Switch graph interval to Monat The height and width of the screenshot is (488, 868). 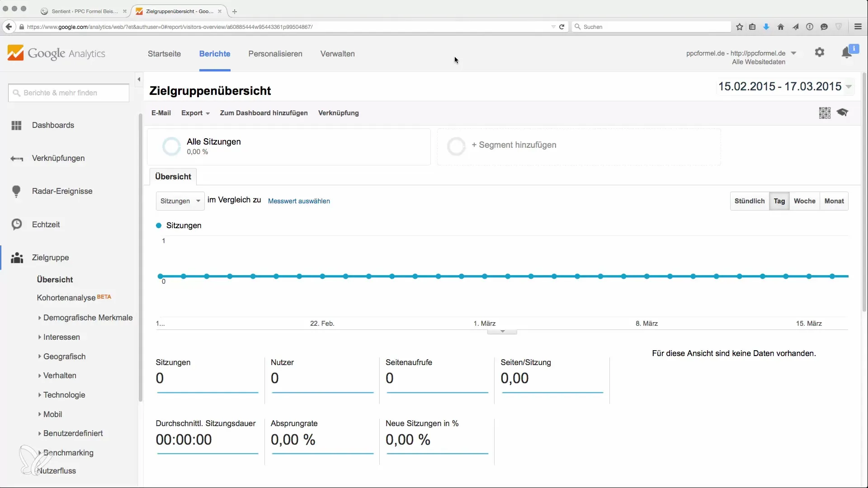tap(834, 201)
